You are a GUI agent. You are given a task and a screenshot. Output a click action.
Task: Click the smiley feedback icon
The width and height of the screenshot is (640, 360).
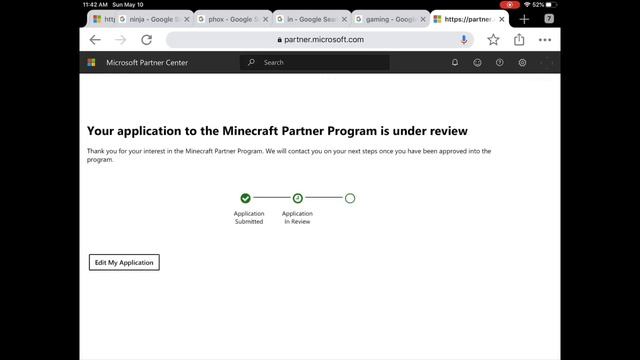tap(477, 62)
